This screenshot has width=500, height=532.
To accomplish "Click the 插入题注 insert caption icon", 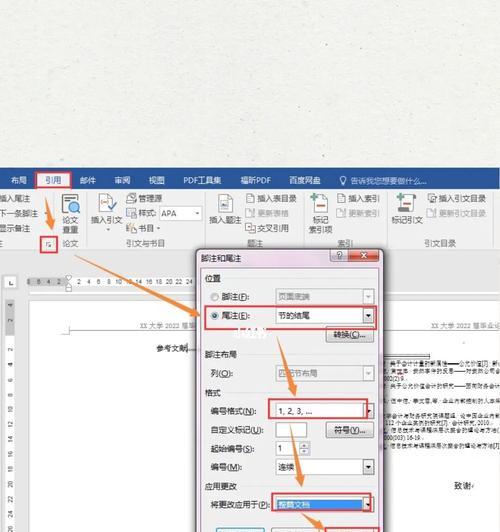I will 225,204.
